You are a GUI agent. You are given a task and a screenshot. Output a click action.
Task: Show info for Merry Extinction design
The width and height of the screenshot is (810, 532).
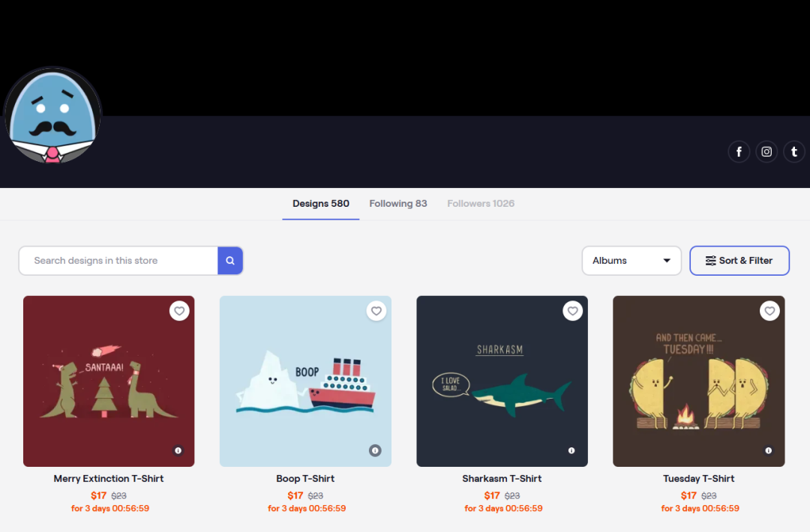point(178,450)
